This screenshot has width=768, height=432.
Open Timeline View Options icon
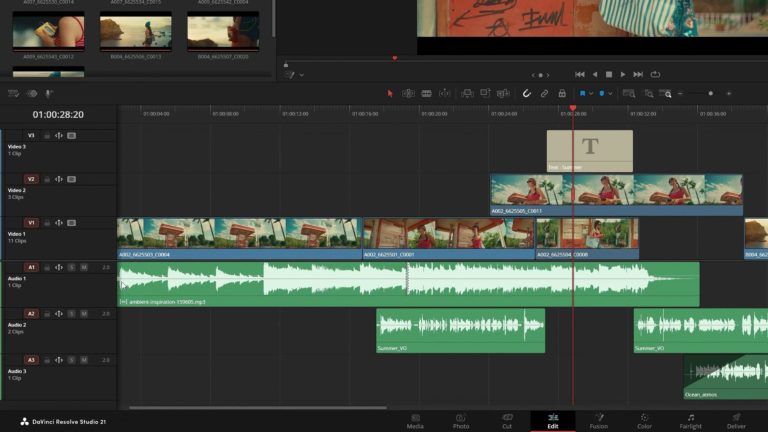[x=13, y=94]
